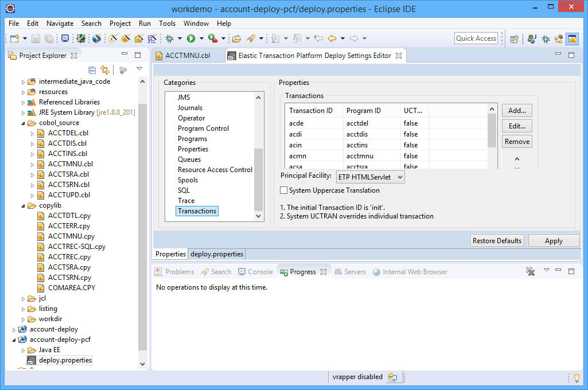
Task: Click the yellow Back navigation arrow
Action: pos(332,38)
